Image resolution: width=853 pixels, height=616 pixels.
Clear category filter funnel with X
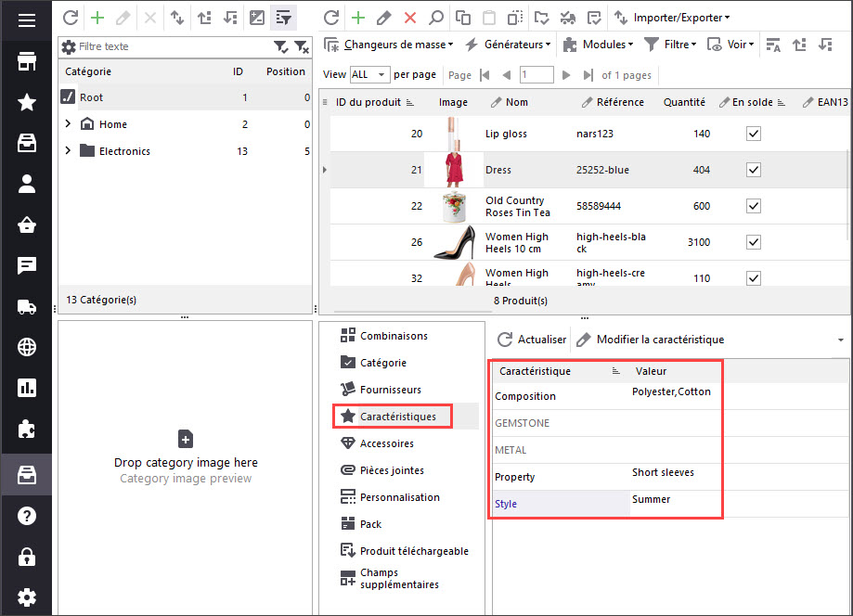point(302,47)
